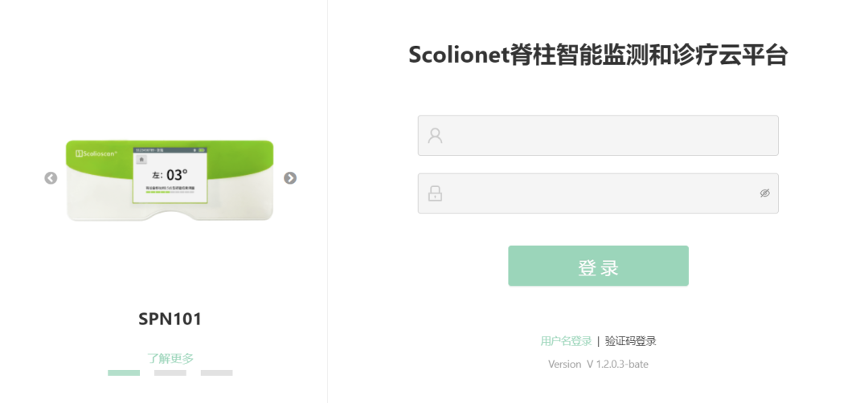
Task: Click the Version V 1.2.0.3-bate text
Action: [x=598, y=364]
